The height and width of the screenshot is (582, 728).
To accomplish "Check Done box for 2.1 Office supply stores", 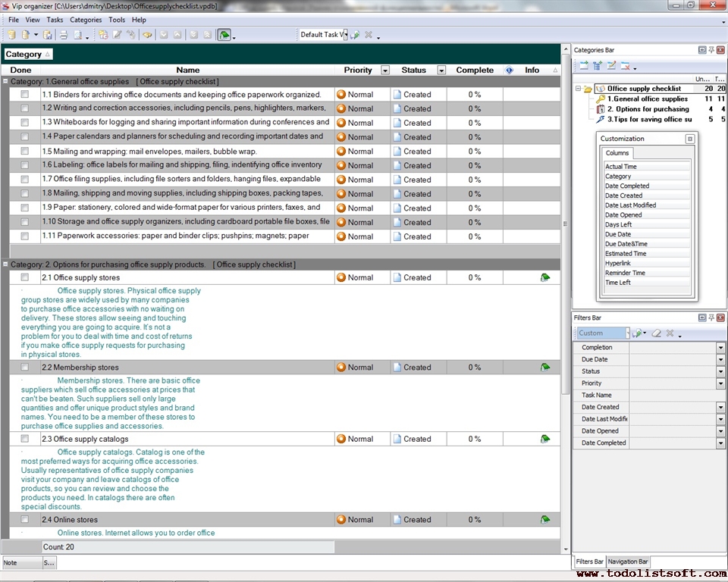I will pyautogui.click(x=24, y=277).
